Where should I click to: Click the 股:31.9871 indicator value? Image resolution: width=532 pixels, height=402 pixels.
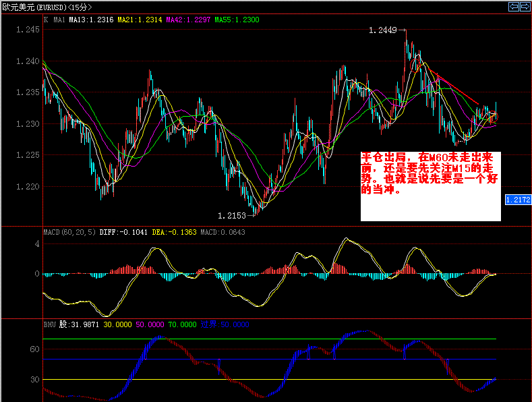coord(79,324)
